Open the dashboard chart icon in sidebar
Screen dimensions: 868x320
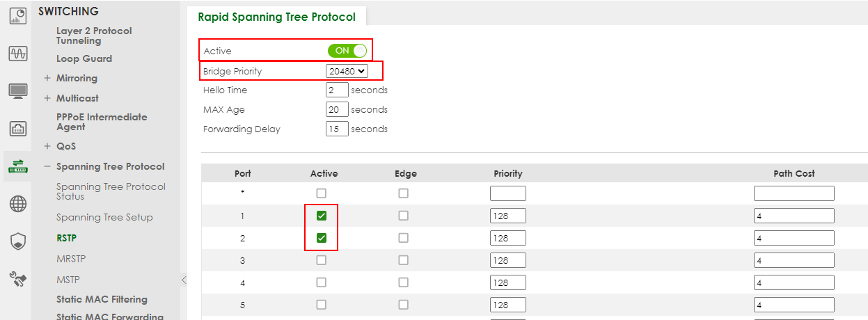pyautogui.click(x=18, y=15)
